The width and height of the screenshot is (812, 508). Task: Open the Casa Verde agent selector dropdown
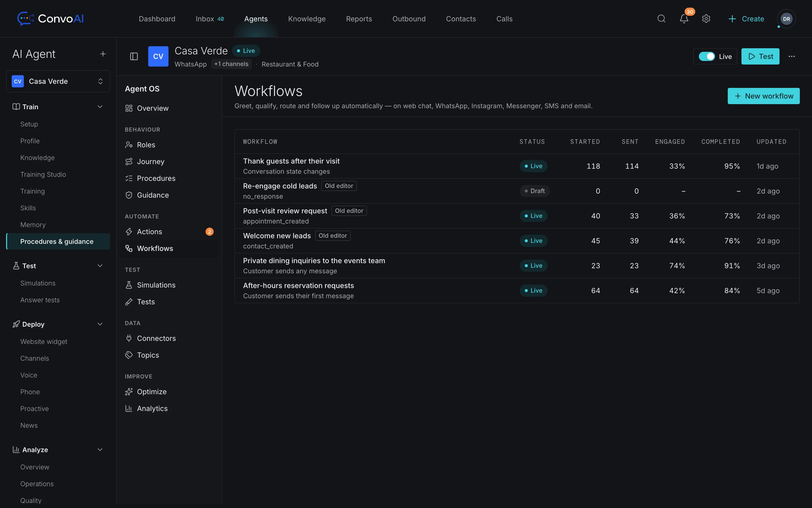(x=58, y=81)
